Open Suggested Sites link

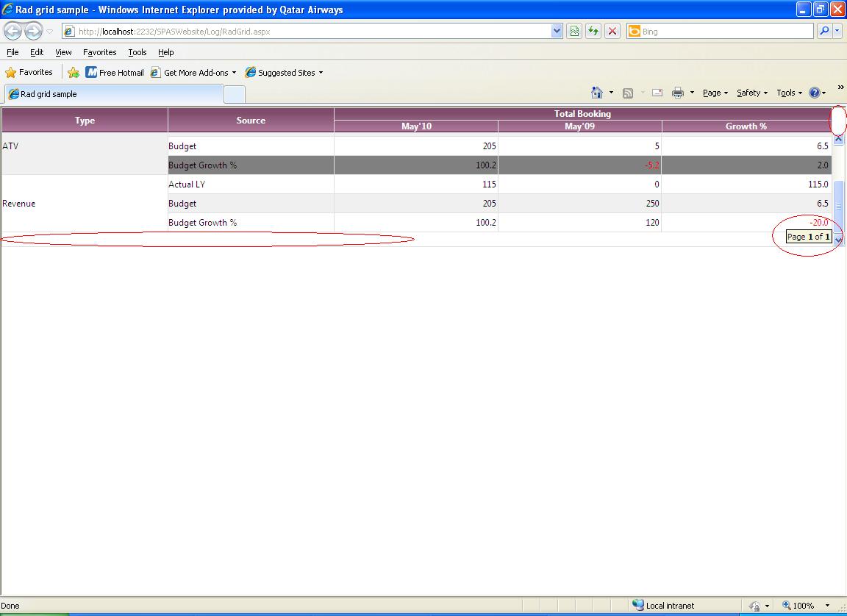tap(280, 72)
